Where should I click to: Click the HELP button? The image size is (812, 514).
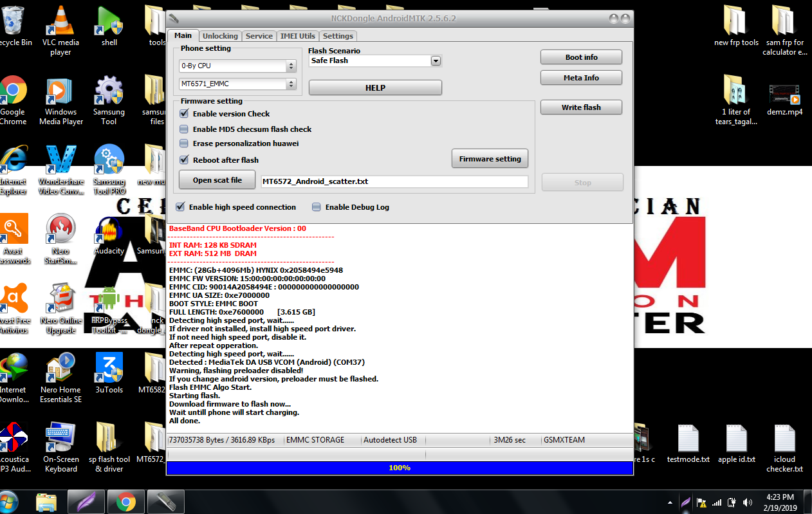(x=375, y=87)
